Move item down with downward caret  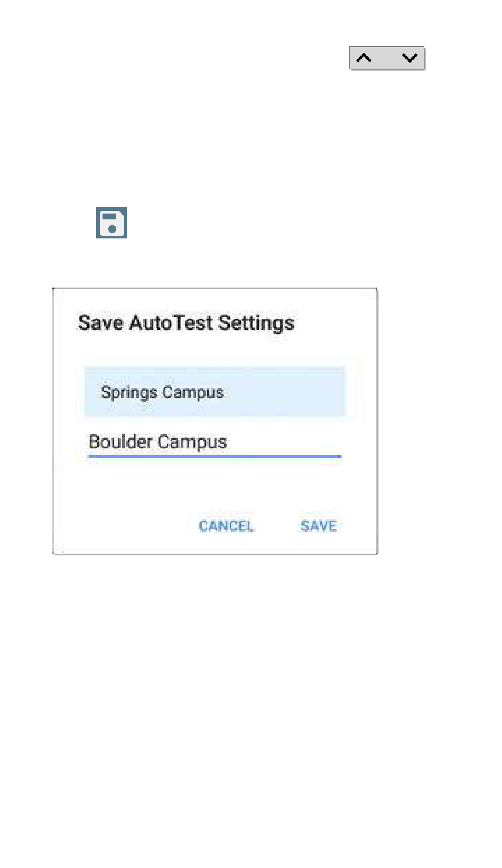410,58
